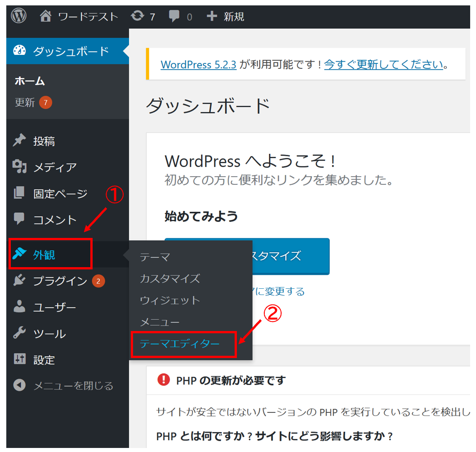The width and height of the screenshot is (476, 452).
Task: Click the メディア camera icon
Action: coord(19,167)
